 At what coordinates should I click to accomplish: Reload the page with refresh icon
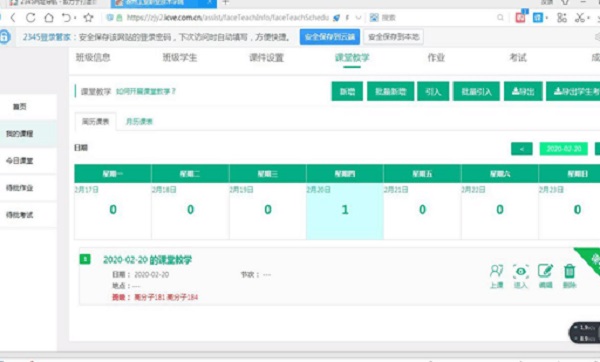[x=31, y=18]
